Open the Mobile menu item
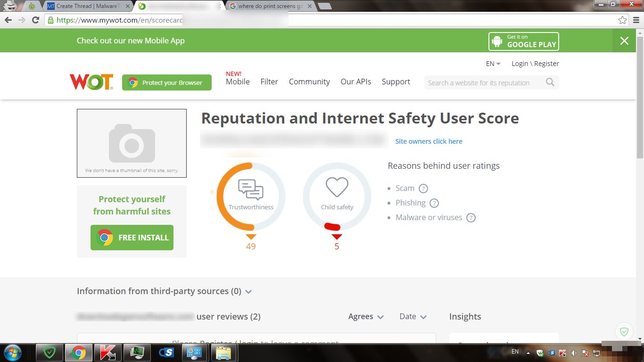 (238, 82)
